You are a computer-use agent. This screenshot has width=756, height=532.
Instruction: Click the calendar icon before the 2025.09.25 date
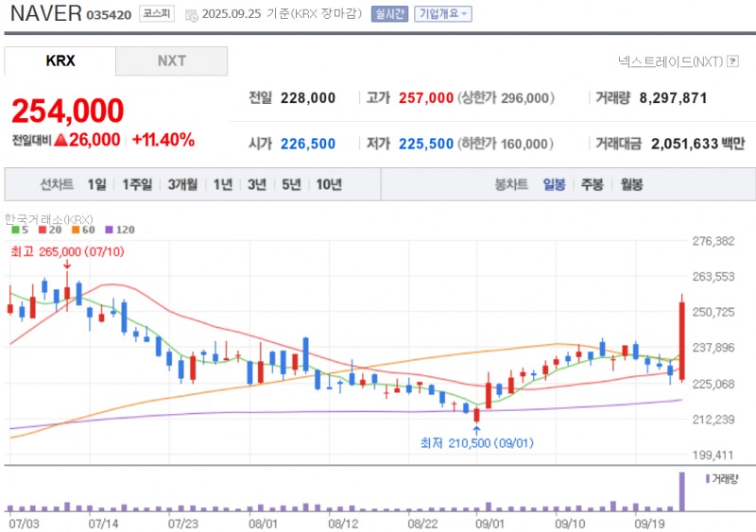192,15
